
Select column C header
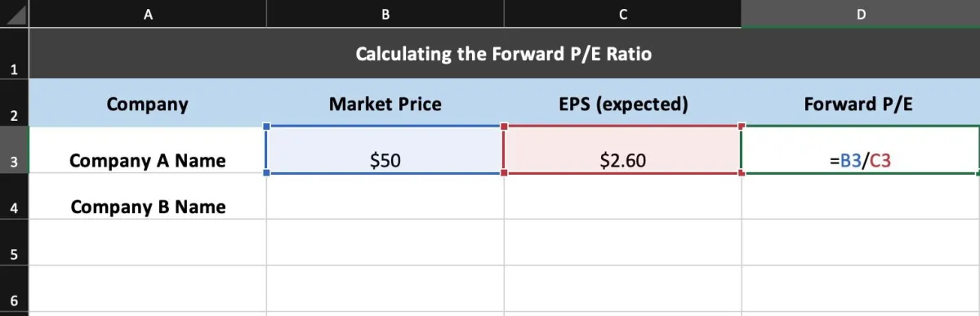[622, 13]
